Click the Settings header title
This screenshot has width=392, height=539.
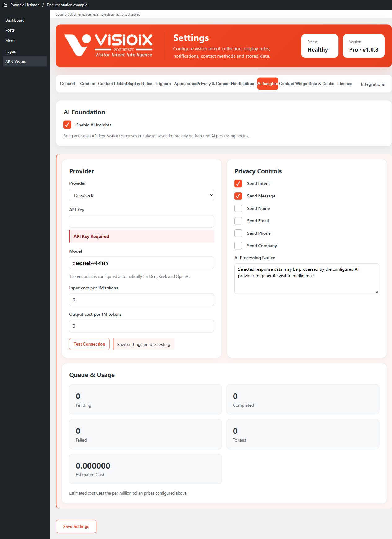click(x=191, y=38)
